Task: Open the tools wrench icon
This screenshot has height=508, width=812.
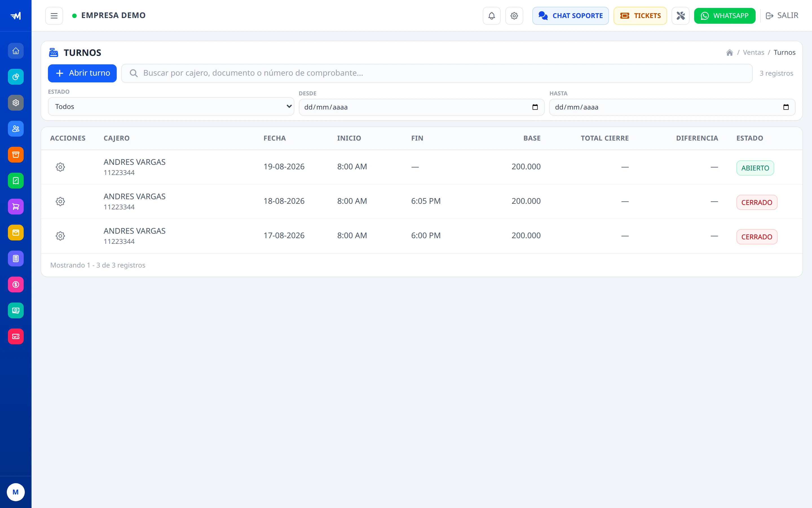Action: point(680,16)
